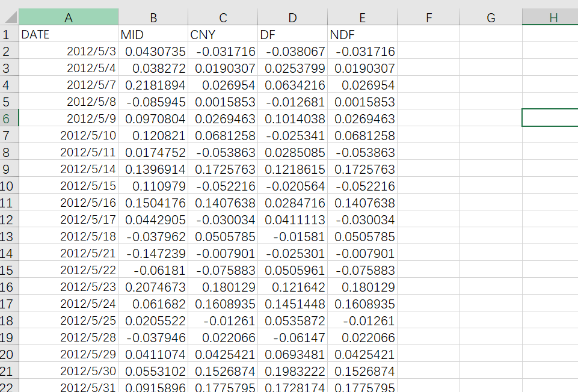Select date cell 2012/5/23
The image size is (578, 392).
(69, 286)
